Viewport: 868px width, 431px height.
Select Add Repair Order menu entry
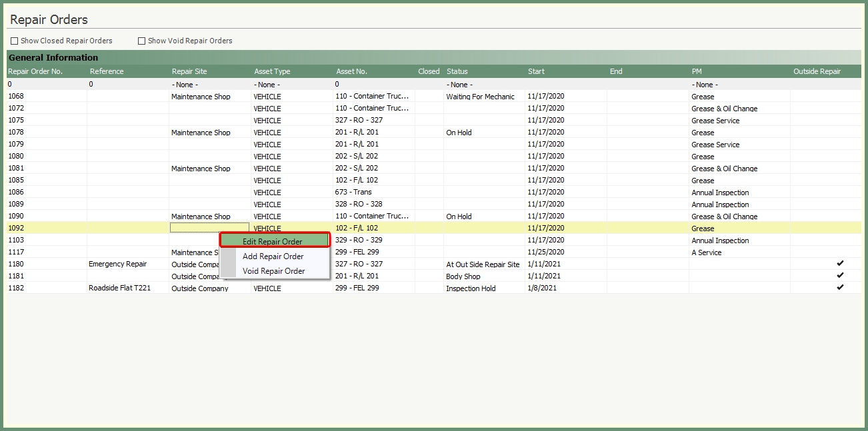pyautogui.click(x=273, y=256)
